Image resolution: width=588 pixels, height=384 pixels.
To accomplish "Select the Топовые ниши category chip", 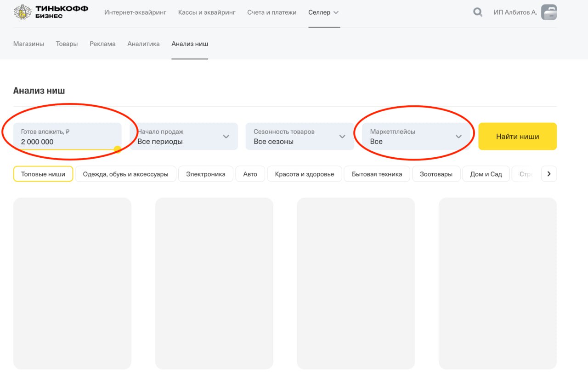I will click(43, 174).
